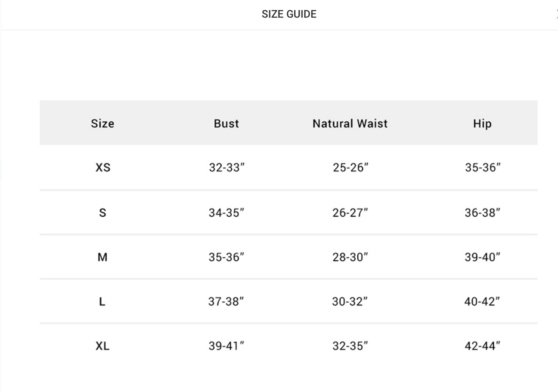Click the M hip value 39-40"
Viewport: 558px width, 392px height.
(x=482, y=257)
